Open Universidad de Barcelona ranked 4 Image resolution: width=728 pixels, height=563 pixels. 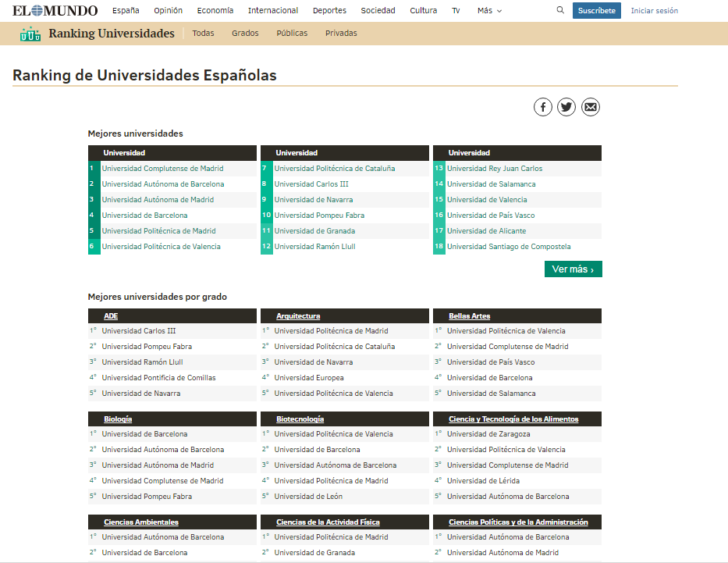tap(144, 216)
